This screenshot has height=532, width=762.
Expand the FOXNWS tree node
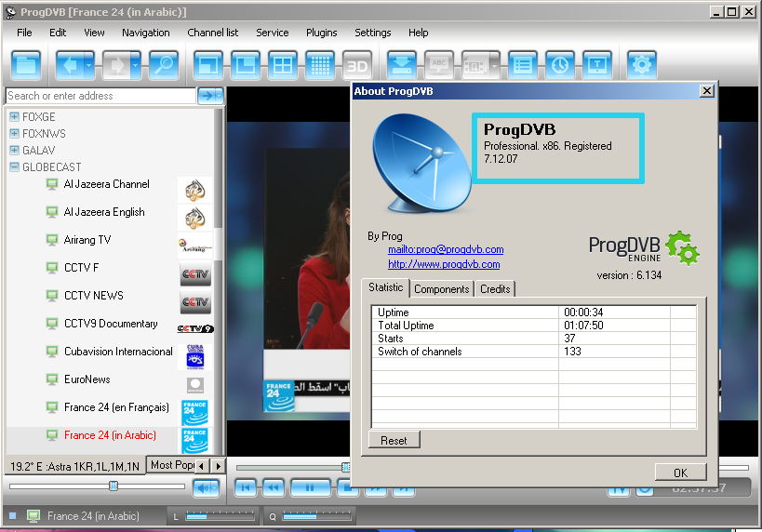(14, 133)
